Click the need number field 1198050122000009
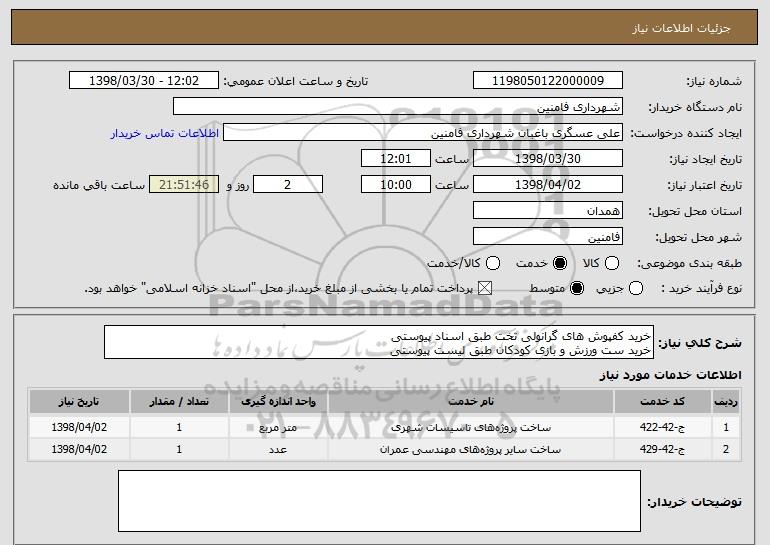 [548, 81]
